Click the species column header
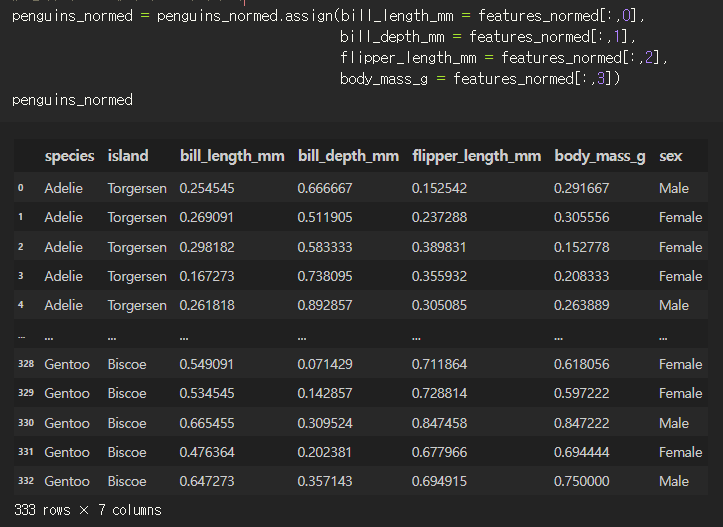Screen dimensions: 723x527 pyautogui.click(x=70, y=156)
